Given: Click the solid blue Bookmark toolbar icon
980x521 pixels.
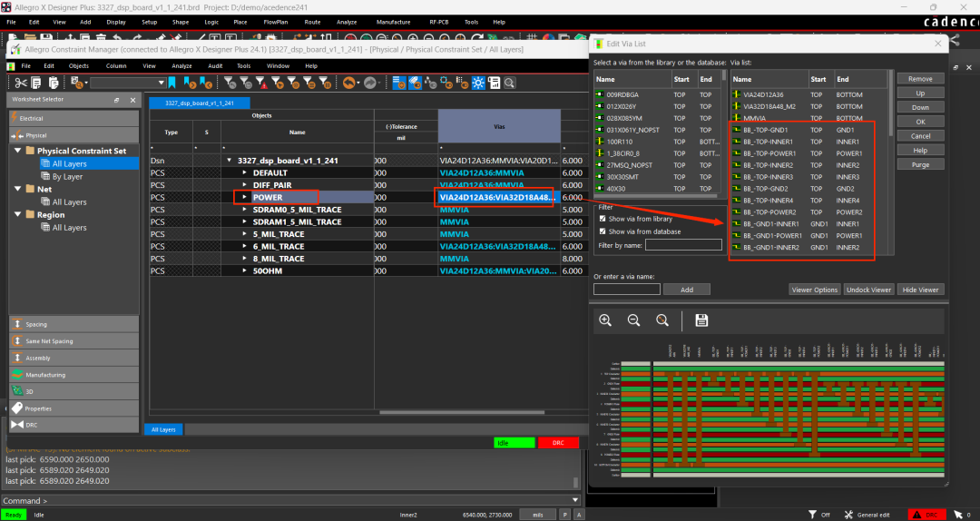Looking at the screenshot, I should [x=171, y=83].
